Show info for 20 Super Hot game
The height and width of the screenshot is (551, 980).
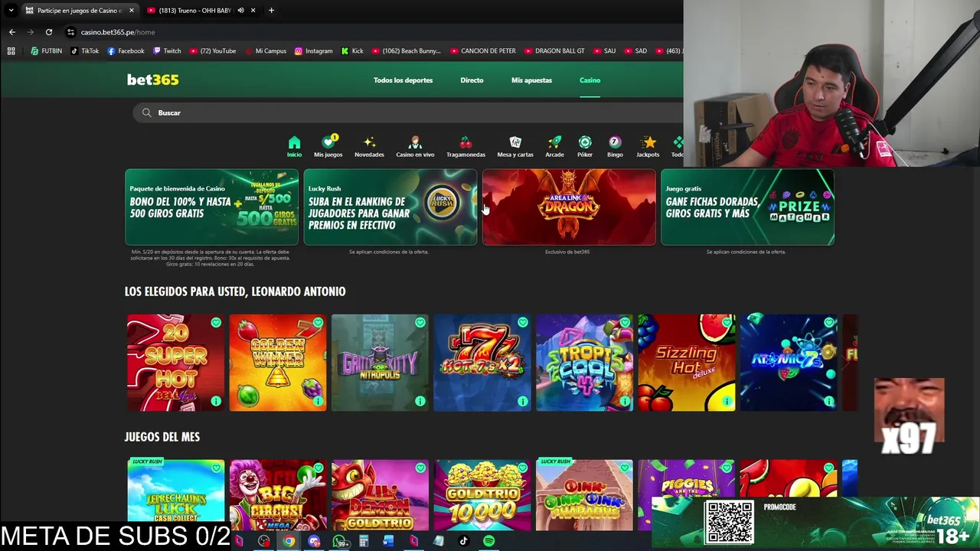pos(216,401)
